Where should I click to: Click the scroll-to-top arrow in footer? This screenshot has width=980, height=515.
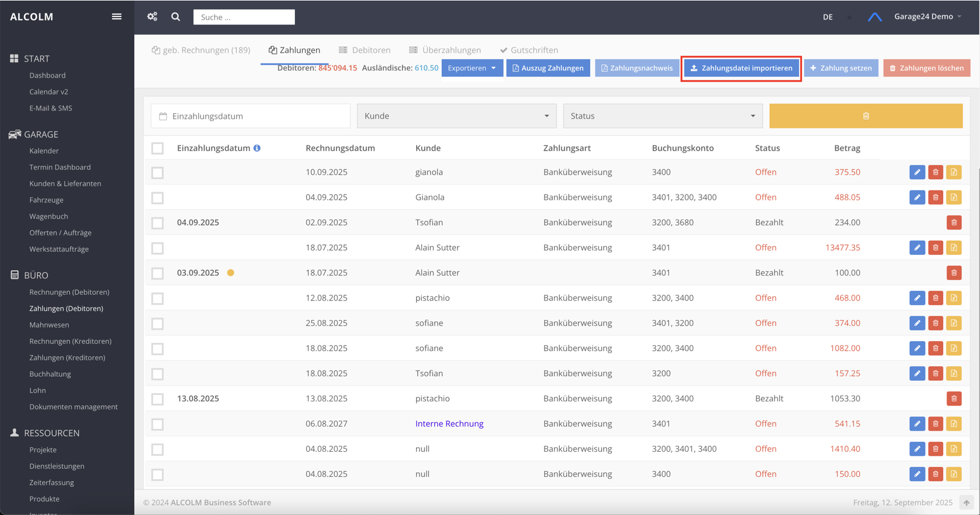(966, 503)
